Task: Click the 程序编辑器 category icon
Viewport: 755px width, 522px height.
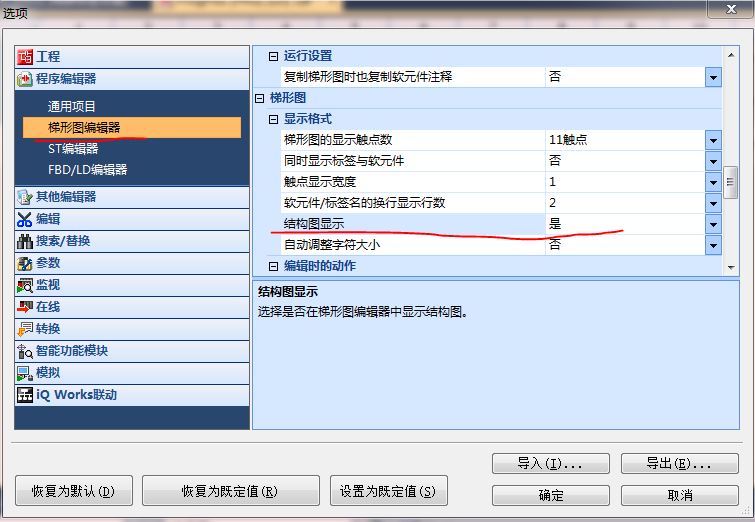Action: 26,79
